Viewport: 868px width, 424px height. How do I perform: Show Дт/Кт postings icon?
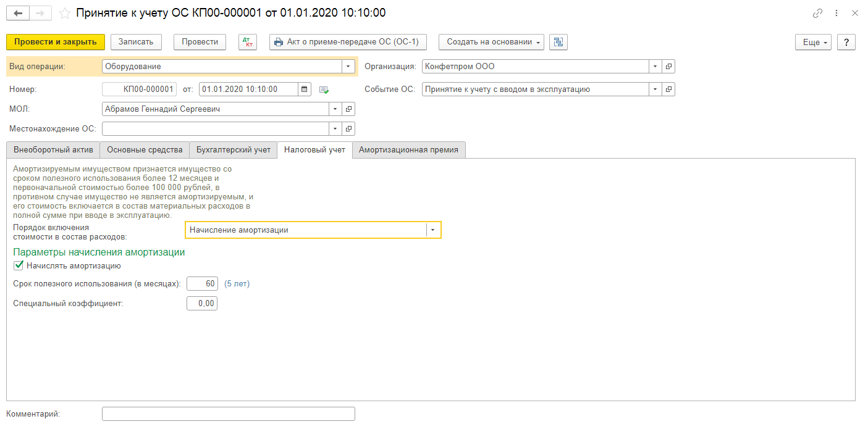[x=247, y=42]
